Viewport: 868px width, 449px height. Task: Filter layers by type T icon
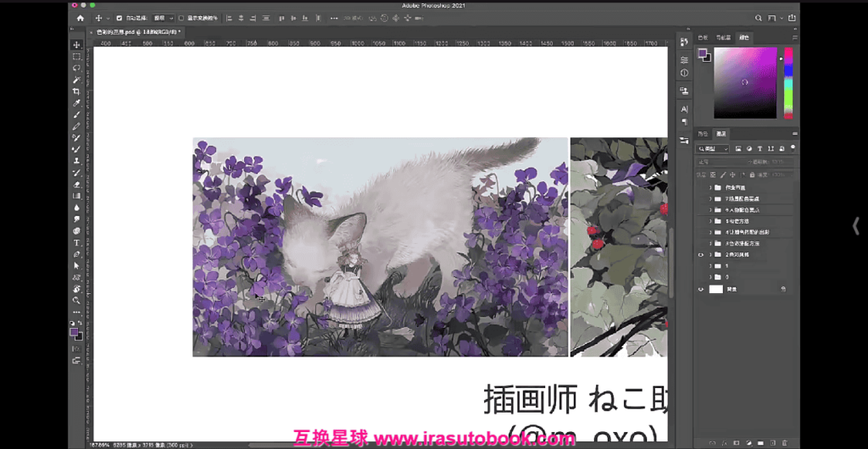(760, 149)
